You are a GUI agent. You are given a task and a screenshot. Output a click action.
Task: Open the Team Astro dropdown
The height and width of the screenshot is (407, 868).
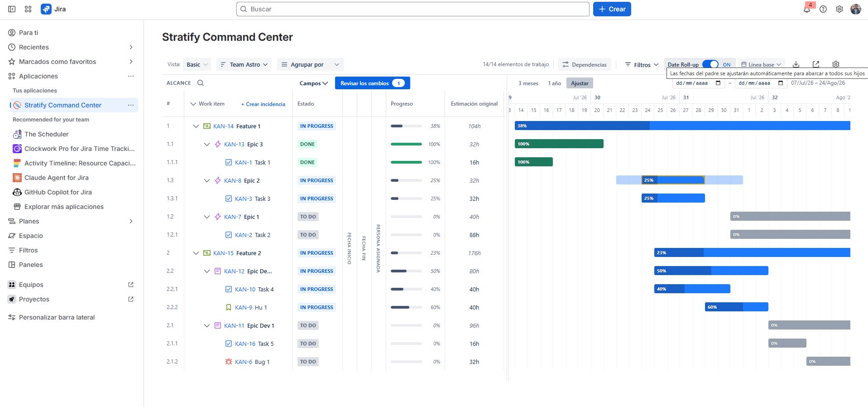click(x=244, y=64)
